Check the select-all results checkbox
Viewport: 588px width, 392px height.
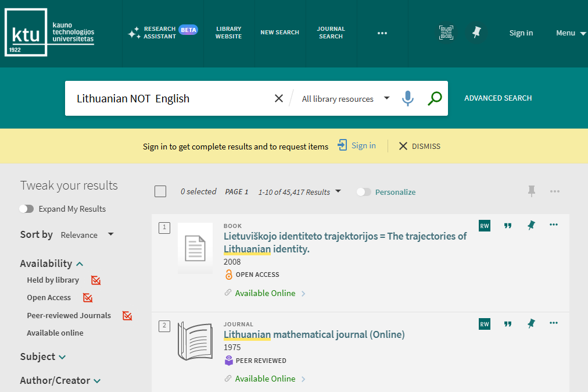pos(160,191)
